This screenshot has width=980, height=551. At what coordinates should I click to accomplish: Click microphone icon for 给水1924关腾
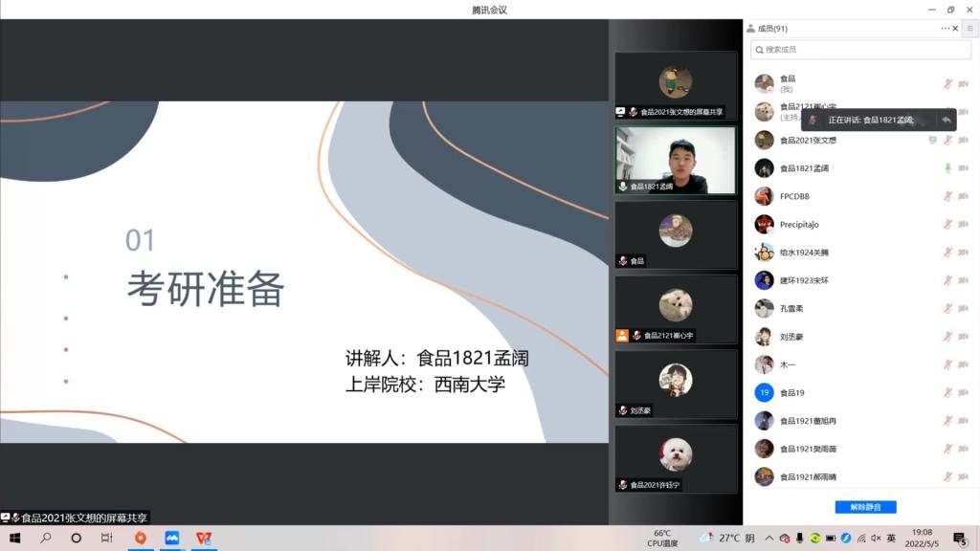point(948,253)
